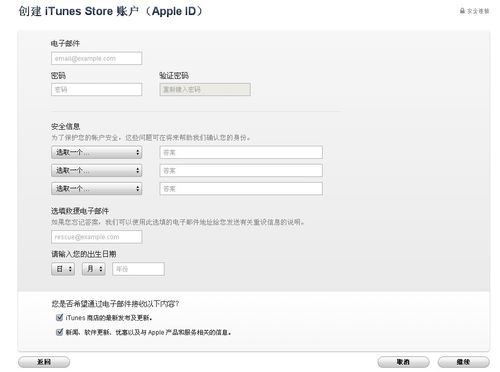
Task: Click the 取消 cancel button
Action: pyautogui.click(x=403, y=362)
